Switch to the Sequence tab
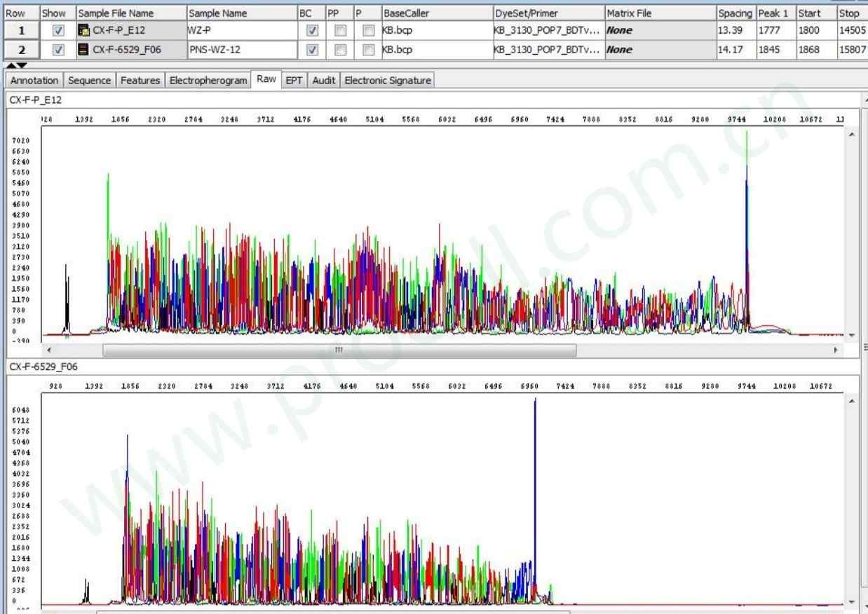The height and width of the screenshot is (614, 868). (x=89, y=81)
